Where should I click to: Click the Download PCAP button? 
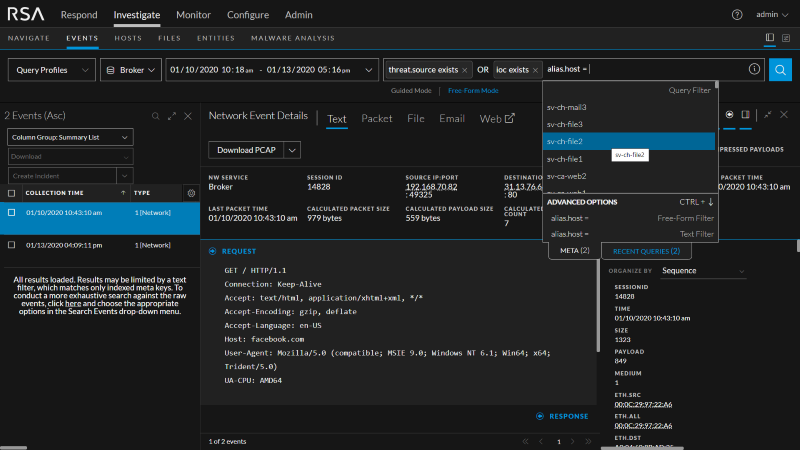point(246,150)
